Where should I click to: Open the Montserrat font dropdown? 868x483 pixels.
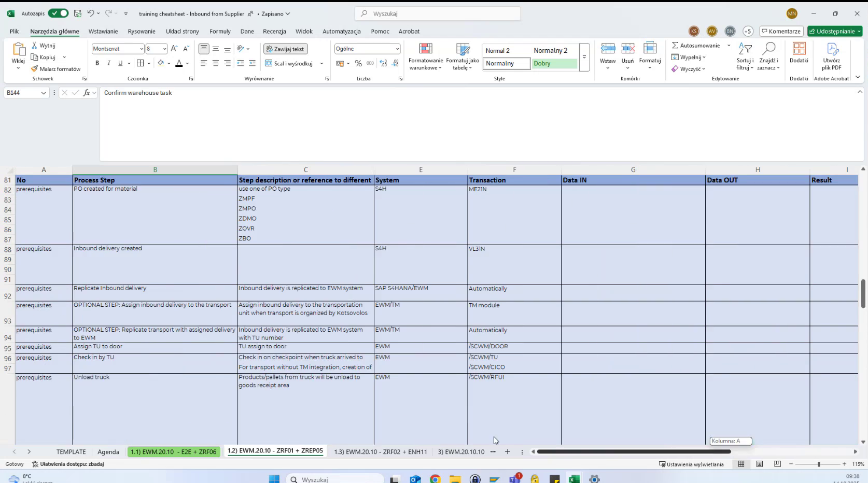(141, 49)
